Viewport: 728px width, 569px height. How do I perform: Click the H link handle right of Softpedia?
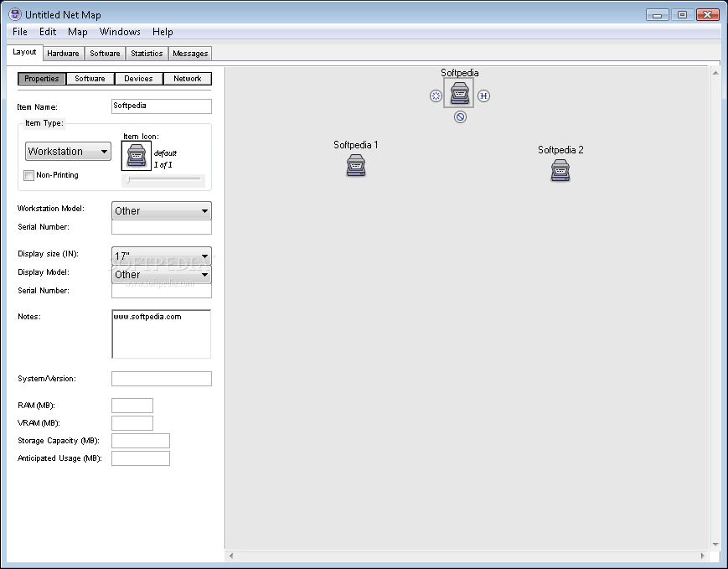pos(483,96)
